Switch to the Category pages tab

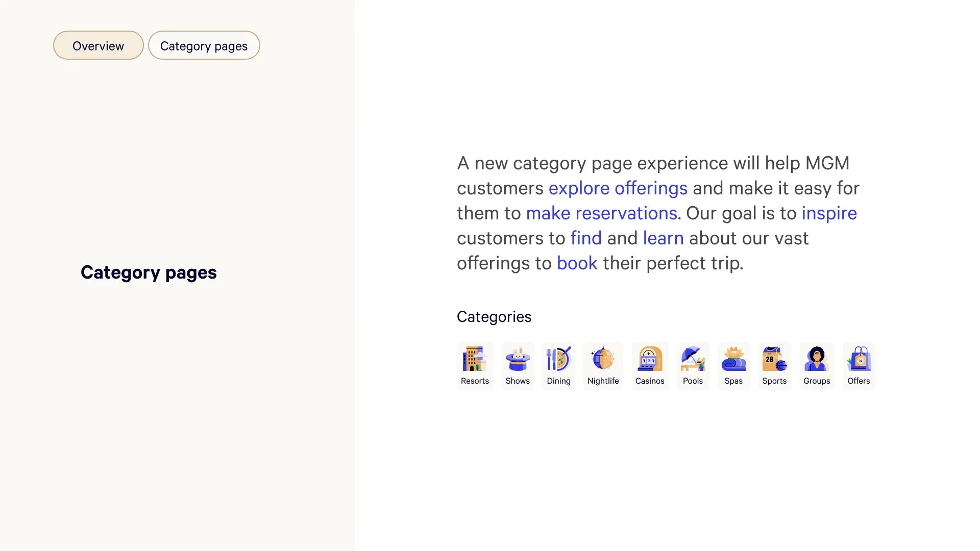(204, 45)
